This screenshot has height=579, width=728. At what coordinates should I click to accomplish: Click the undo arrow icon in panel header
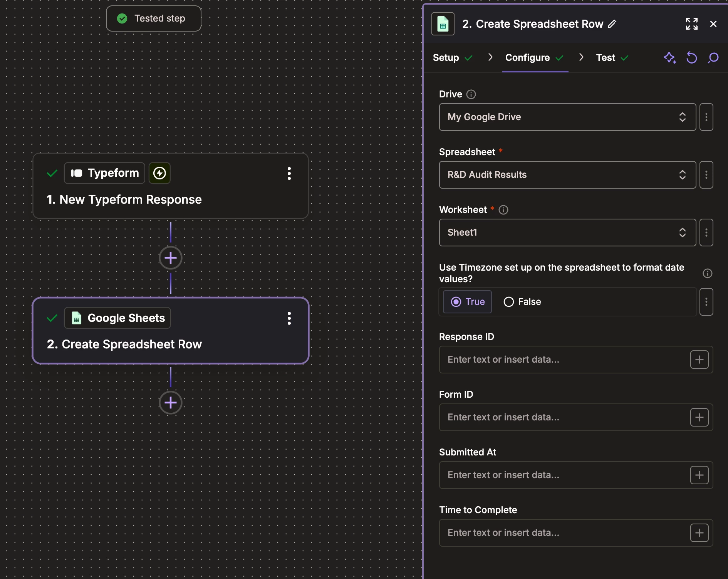click(x=692, y=58)
